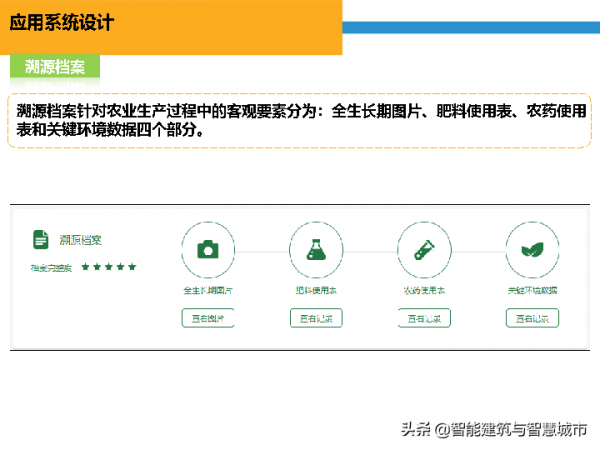Click the 查看图片 button under the camera icon
Viewport: 600px width, 450px height.
point(208,318)
